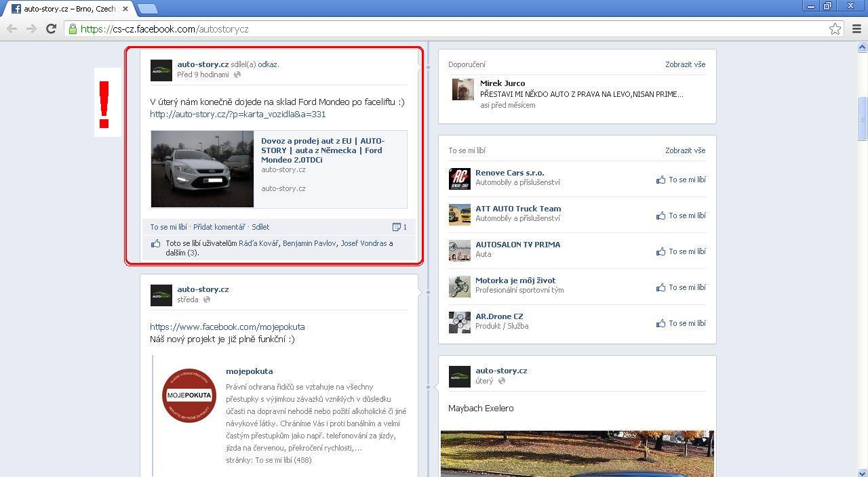Screen dimensions: 868x477
Task: Open the auto-story.cz karta_vozidla link
Action: (x=237, y=115)
